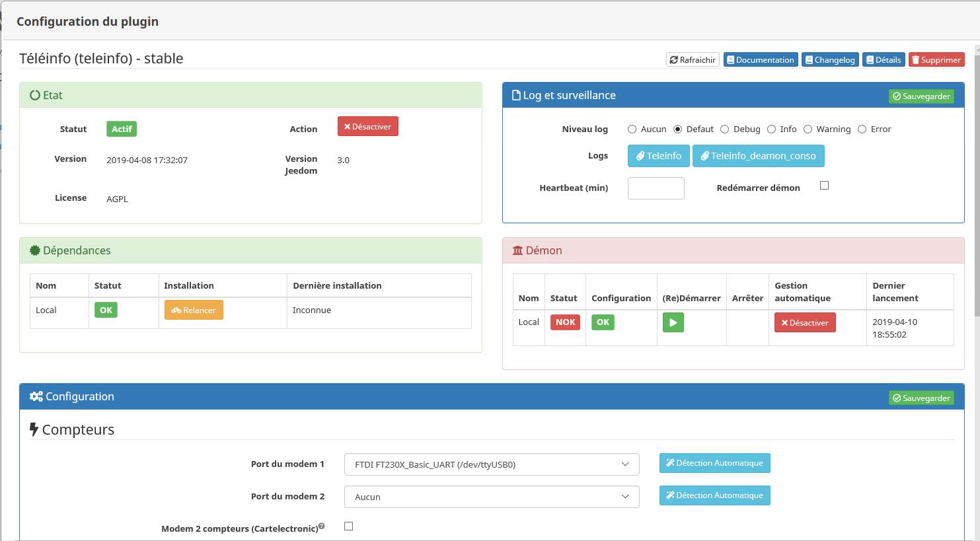980x541 pixels.
Task: Run Détection Automatique for modem 2
Action: click(714, 495)
